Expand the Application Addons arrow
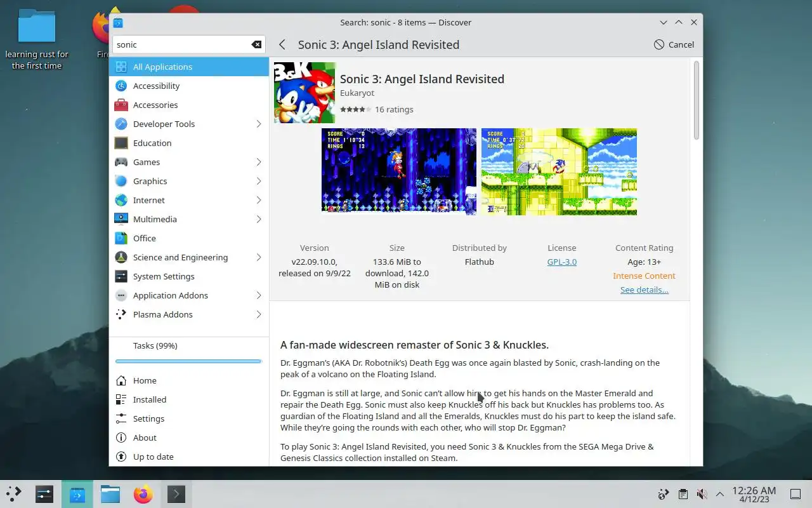The height and width of the screenshot is (508, 812). (x=259, y=295)
